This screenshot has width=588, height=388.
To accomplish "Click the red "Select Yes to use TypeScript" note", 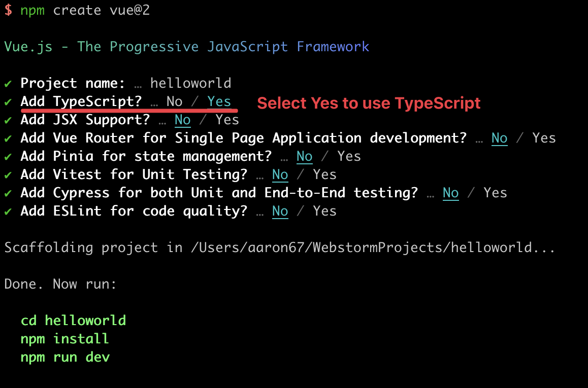I will 369,103.
